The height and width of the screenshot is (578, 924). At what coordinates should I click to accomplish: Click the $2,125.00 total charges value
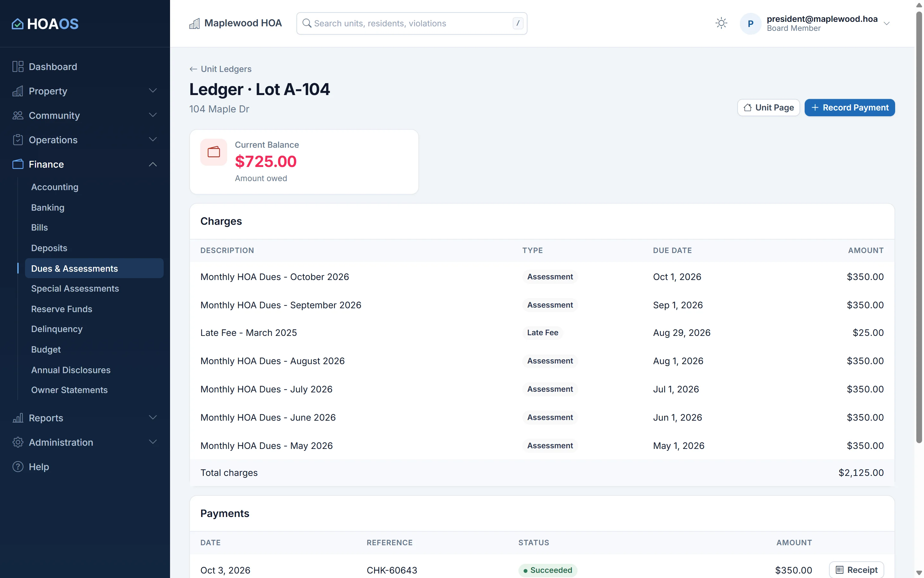[860, 473]
